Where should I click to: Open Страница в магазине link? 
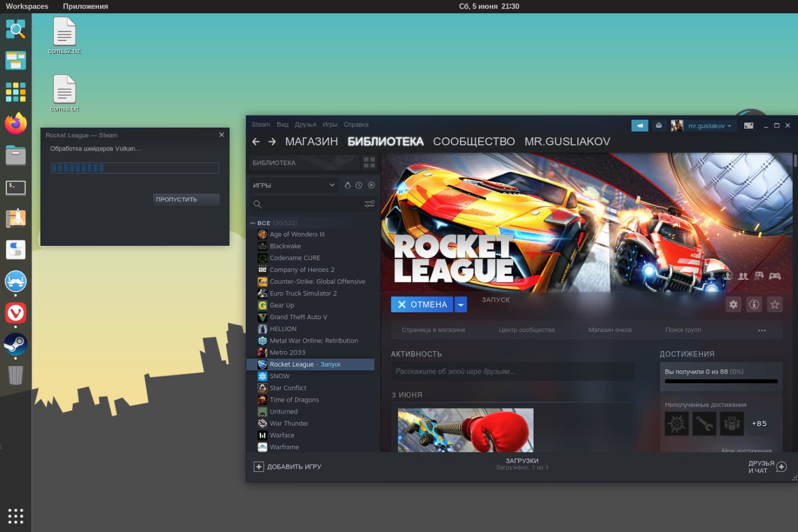click(x=434, y=330)
